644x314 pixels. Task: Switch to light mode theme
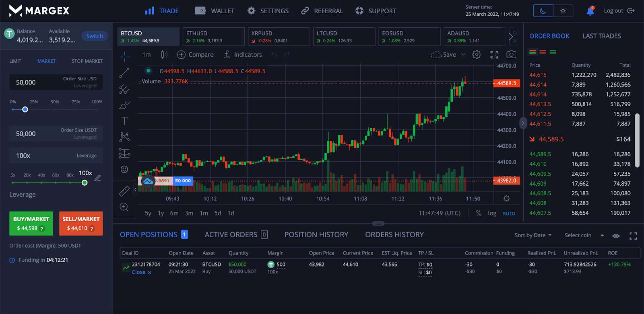(563, 11)
